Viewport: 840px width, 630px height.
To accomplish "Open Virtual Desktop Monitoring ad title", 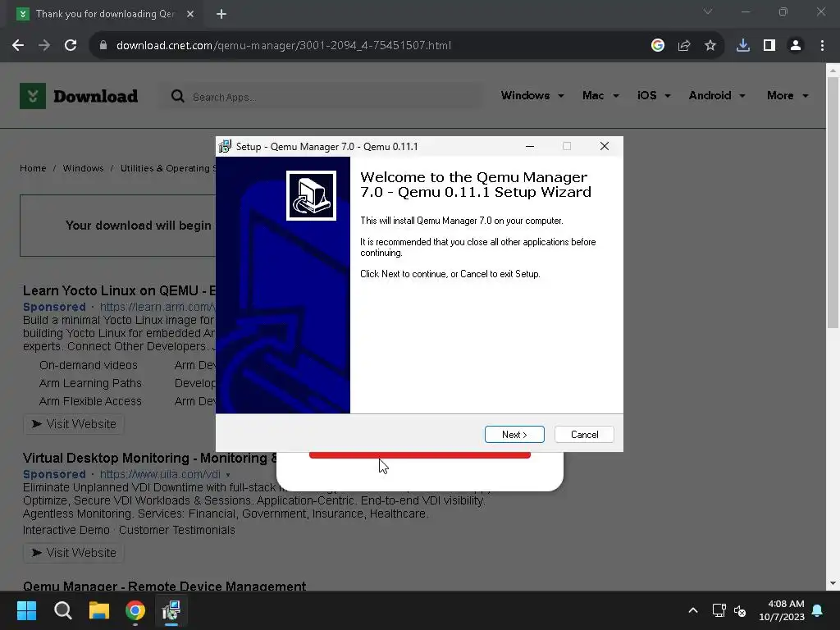I will [150, 458].
